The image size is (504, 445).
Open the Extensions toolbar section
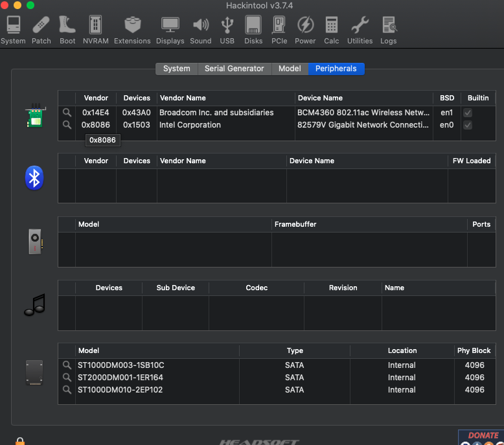132,30
